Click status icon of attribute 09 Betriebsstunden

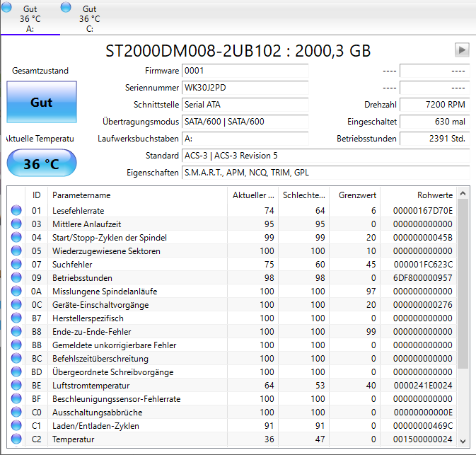point(16,277)
